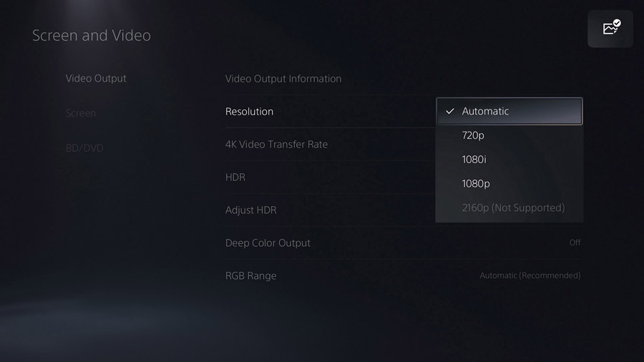Click the screenshot captured notification icon
Viewport: 644px width, 362px height.
(x=610, y=29)
